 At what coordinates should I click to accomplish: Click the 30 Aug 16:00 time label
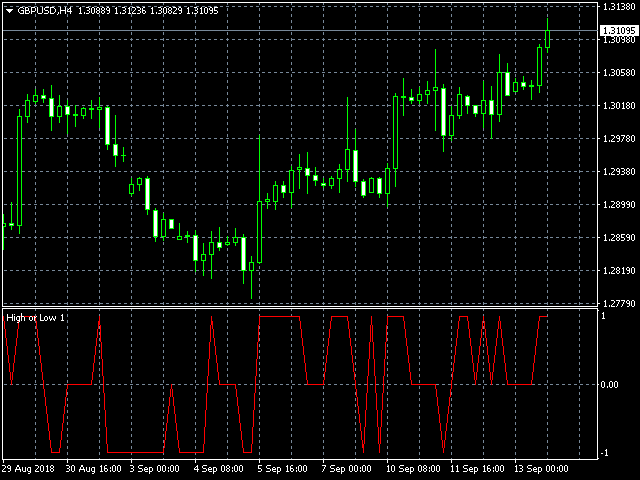(93, 469)
